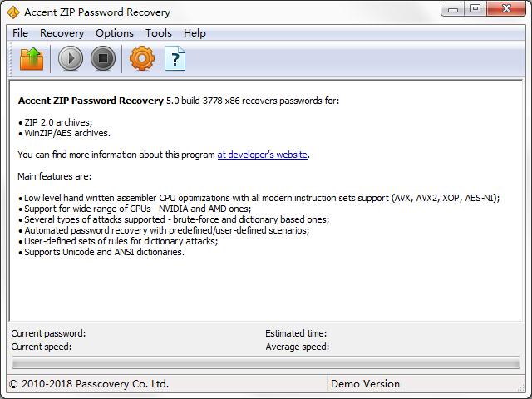Open the File menu
The width and height of the screenshot is (532, 399).
click(x=20, y=33)
